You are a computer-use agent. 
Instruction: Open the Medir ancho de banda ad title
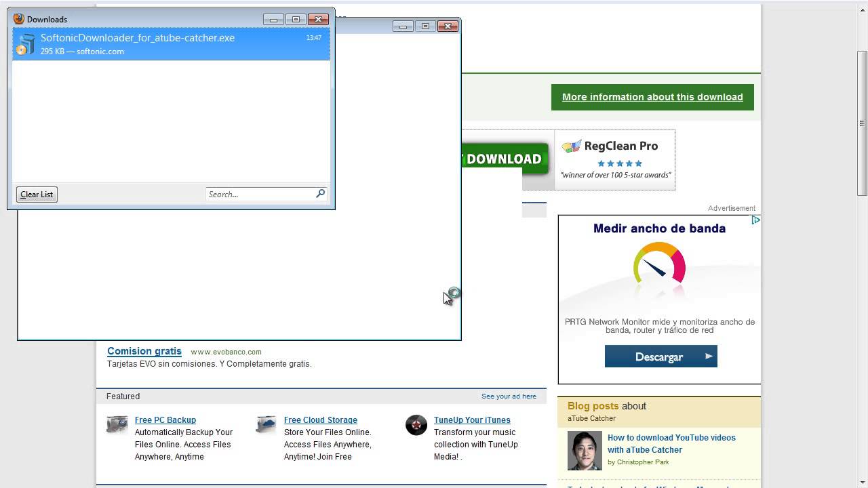pos(659,228)
